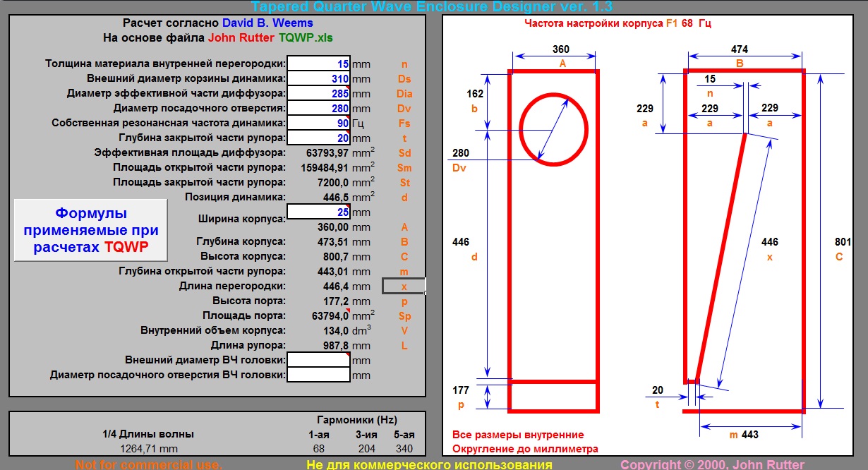
Task: Click the mounting hole diameter field 280
Action: [x=319, y=108]
